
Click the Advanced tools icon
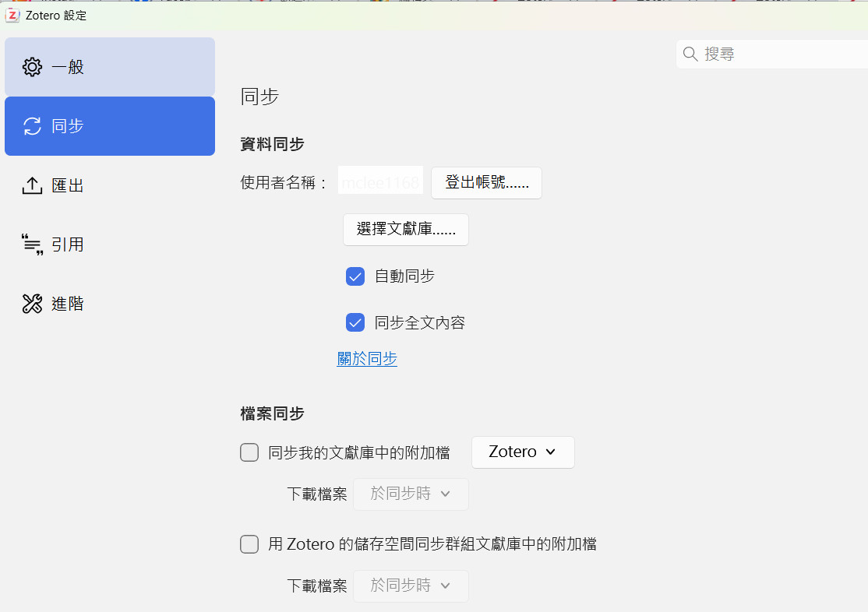(x=32, y=304)
